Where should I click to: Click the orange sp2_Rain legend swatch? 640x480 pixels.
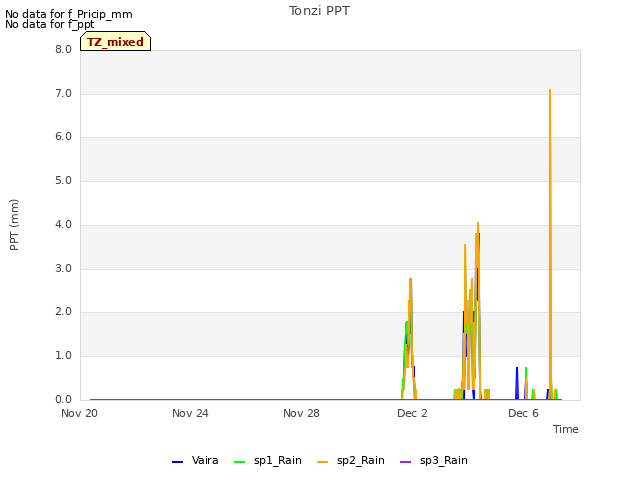[x=322, y=462]
